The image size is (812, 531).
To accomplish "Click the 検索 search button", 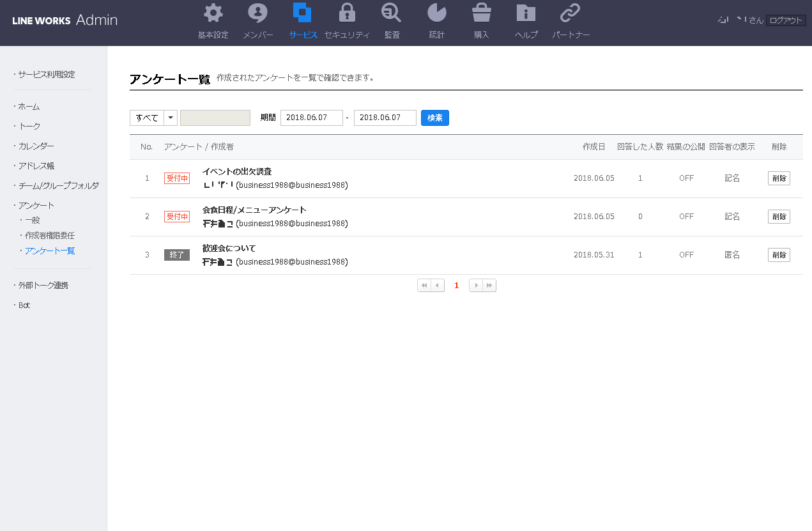I will click(x=434, y=118).
